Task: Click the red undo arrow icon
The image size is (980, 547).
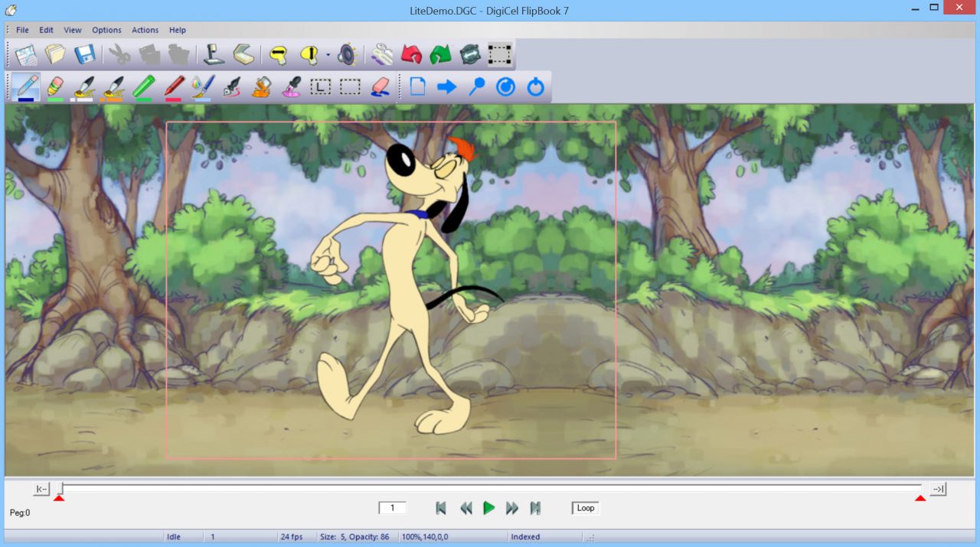Action: 411,54
